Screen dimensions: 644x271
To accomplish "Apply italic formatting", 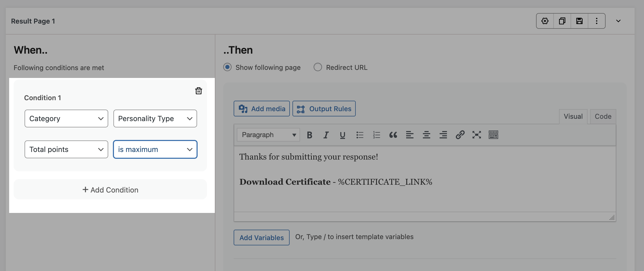I will pos(326,135).
